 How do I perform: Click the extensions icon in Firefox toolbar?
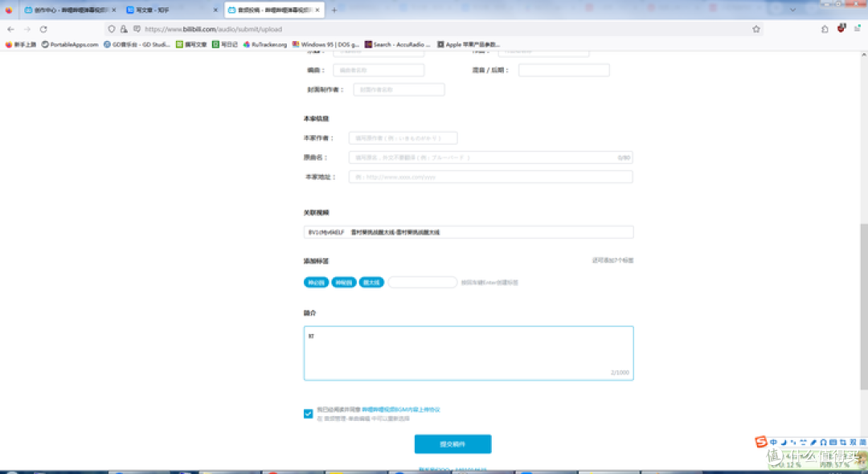[825, 29]
